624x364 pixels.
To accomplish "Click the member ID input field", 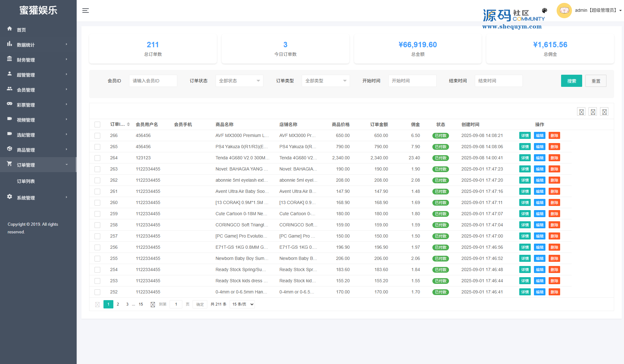I will click(x=153, y=81).
